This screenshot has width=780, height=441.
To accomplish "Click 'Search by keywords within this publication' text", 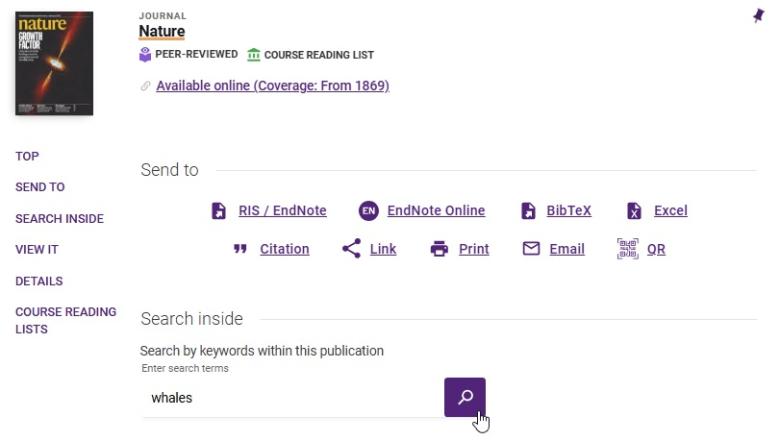I will pyautogui.click(x=262, y=351).
